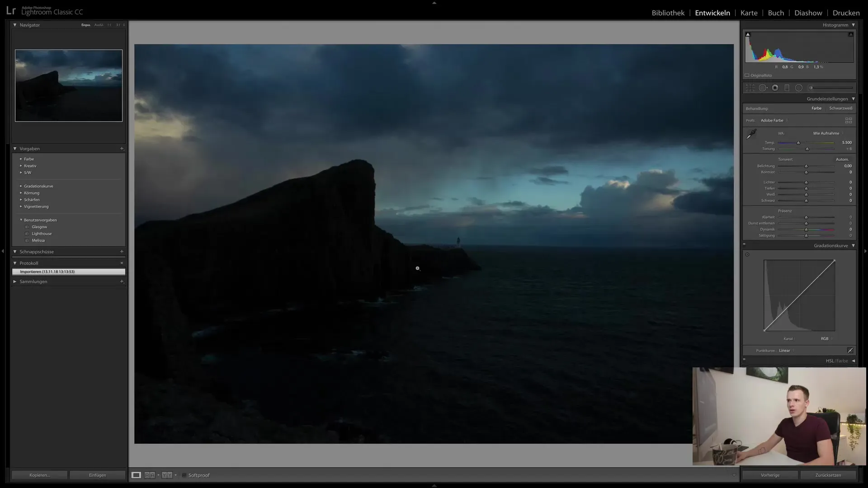Collapse the Benutzervorgaben preset group

click(x=21, y=220)
